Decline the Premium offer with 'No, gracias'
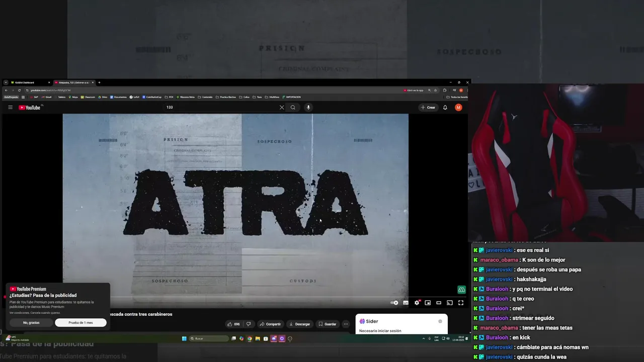Viewport: 644px width, 362px height. point(31,323)
